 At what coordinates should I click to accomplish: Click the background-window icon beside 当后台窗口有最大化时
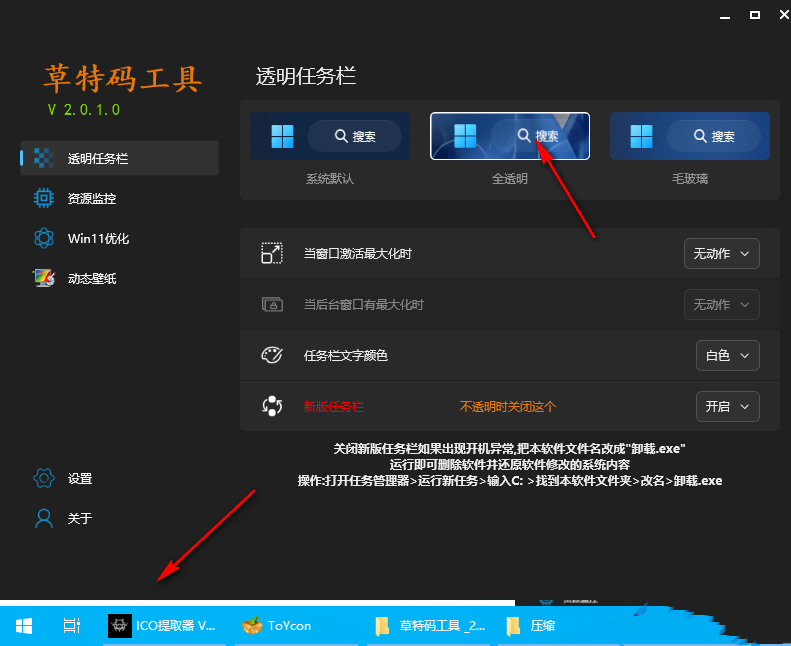(x=272, y=305)
